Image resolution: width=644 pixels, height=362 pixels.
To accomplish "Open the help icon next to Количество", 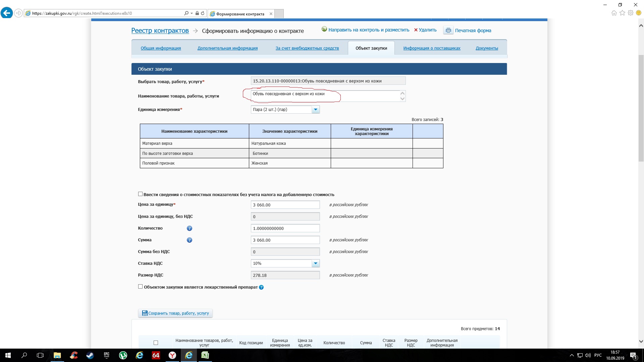I will point(189,228).
